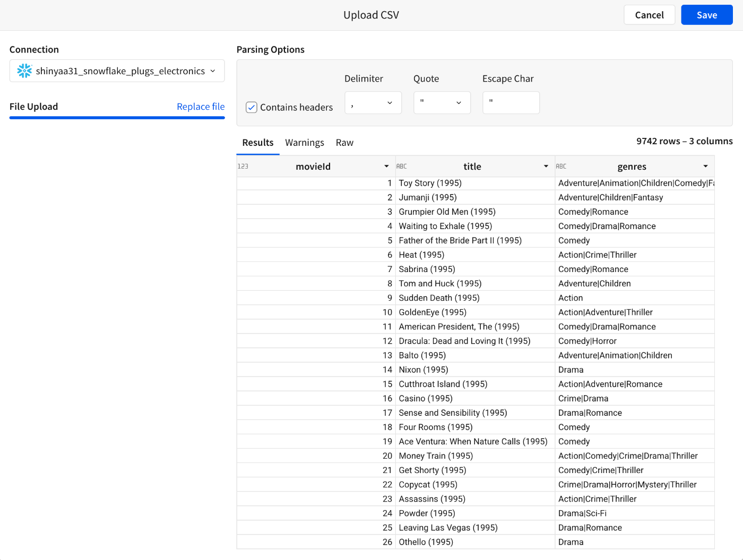Select the Othello (1995) cell
743x560 pixels.
click(475, 541)
